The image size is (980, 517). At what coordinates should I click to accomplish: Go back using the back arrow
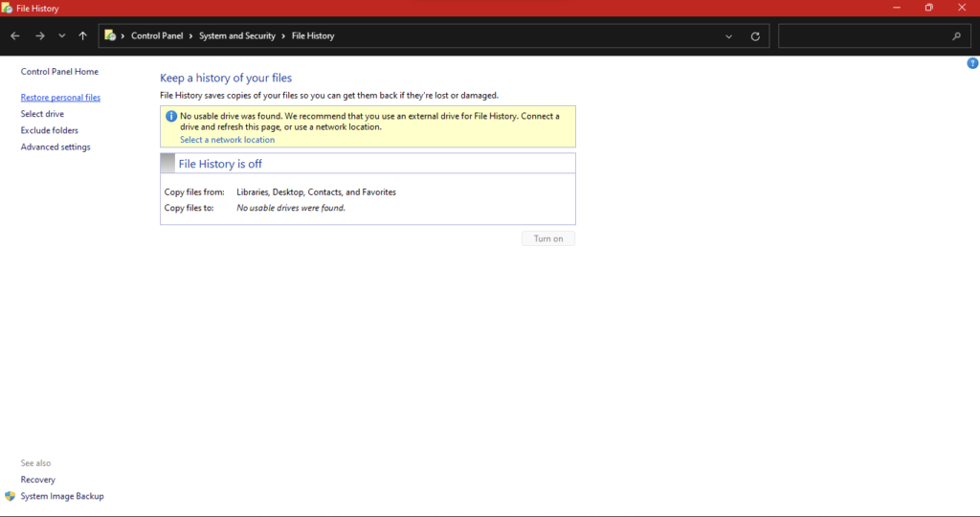coord(15,36)
